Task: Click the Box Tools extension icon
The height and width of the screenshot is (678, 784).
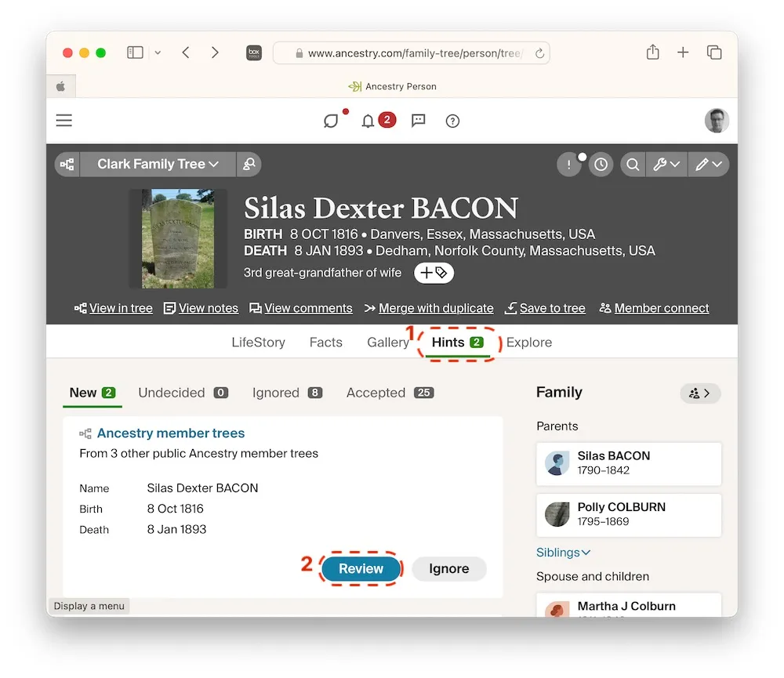Action: tap(254, 53)
